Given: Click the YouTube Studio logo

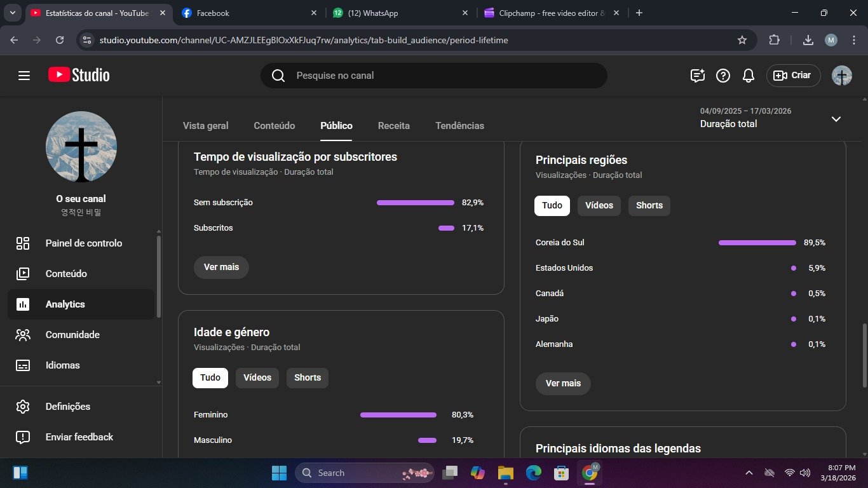Looking at the screenshot, I should click(x=79, y=75).
